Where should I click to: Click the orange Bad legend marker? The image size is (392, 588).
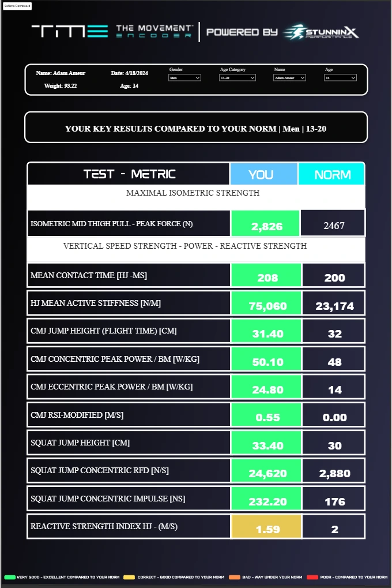[x=234, y=577]
